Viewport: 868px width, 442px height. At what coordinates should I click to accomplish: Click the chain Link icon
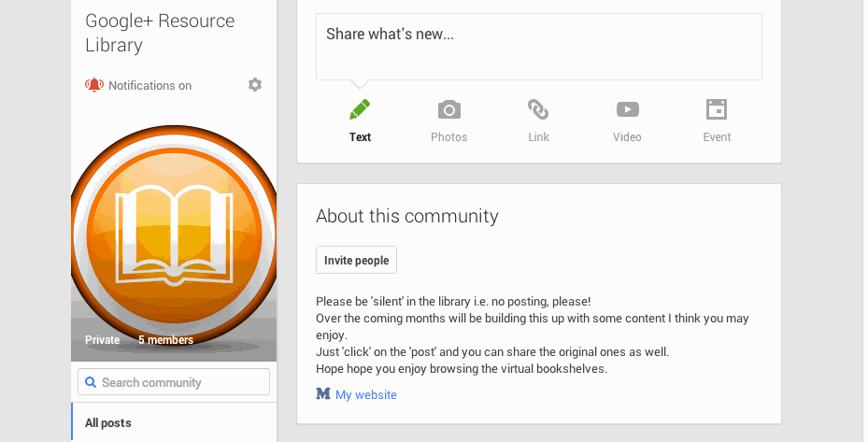pos(538,109)
